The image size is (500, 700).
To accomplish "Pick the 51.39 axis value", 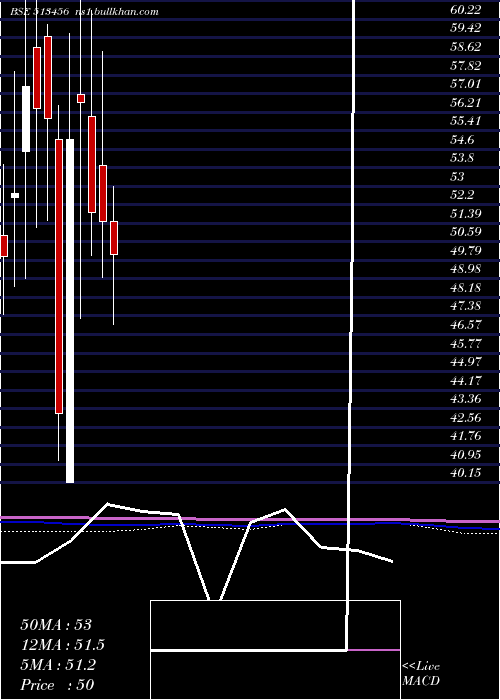I will [x=466, y=214].
